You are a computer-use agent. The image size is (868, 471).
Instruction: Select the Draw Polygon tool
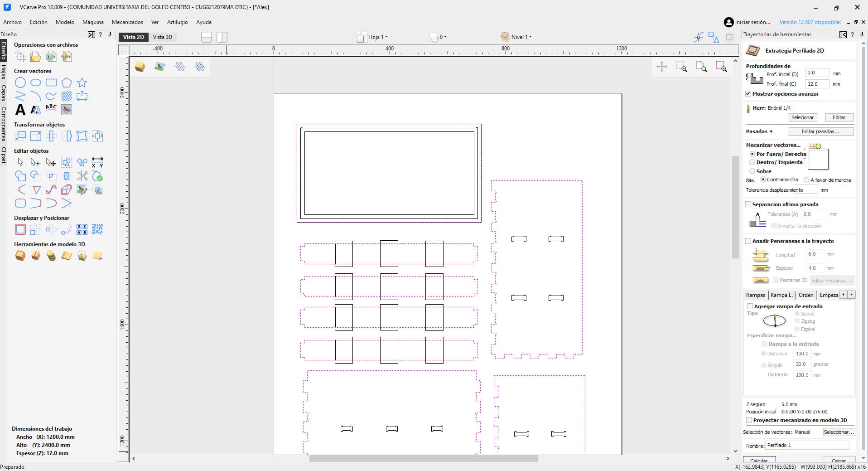pos(67,83)
